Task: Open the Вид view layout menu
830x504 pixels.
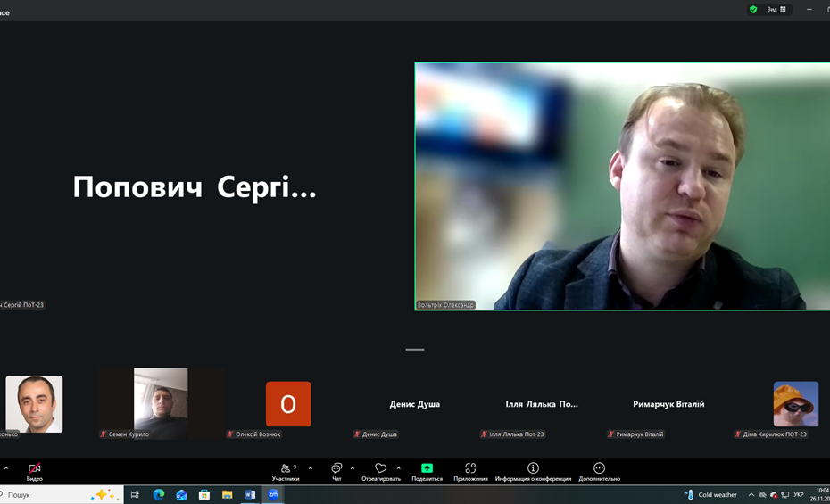Action: pos(776,10)
